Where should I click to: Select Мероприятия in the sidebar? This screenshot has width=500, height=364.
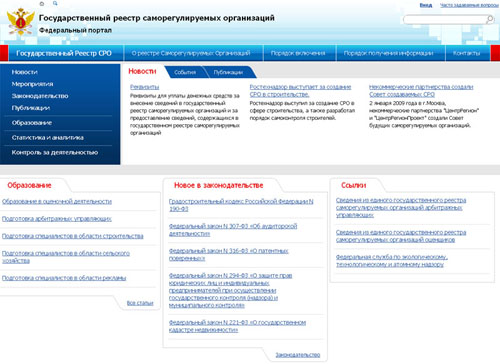click(x=32, y=84)
